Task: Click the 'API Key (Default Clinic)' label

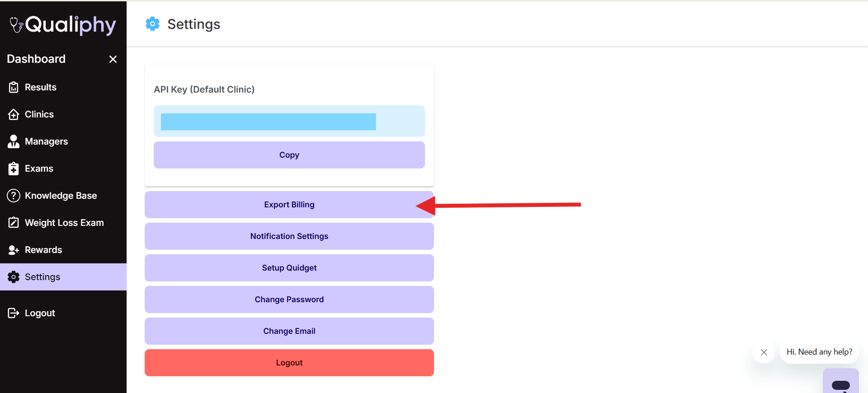Action: point(204,89)
